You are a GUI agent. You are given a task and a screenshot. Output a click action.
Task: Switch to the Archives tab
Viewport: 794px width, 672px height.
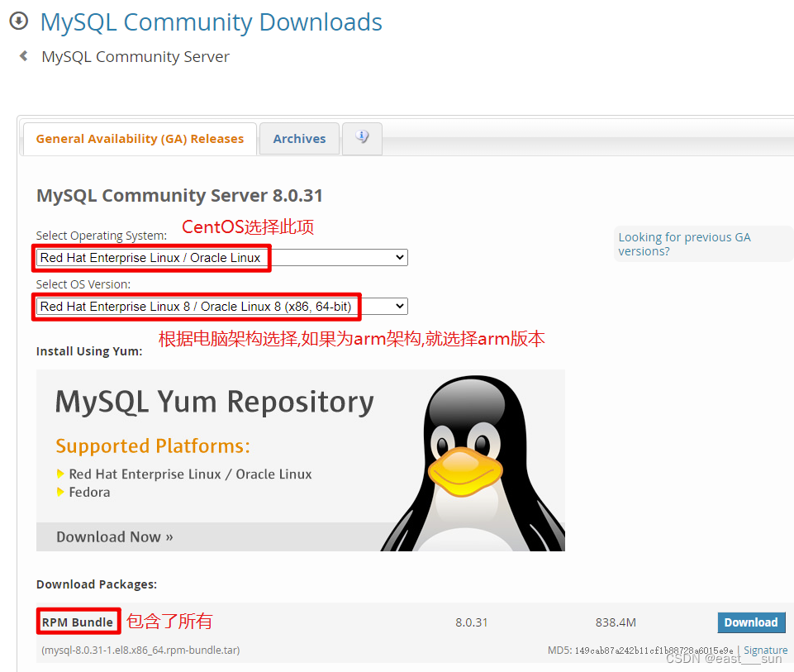pyautogui.click(x=299, y=139)
